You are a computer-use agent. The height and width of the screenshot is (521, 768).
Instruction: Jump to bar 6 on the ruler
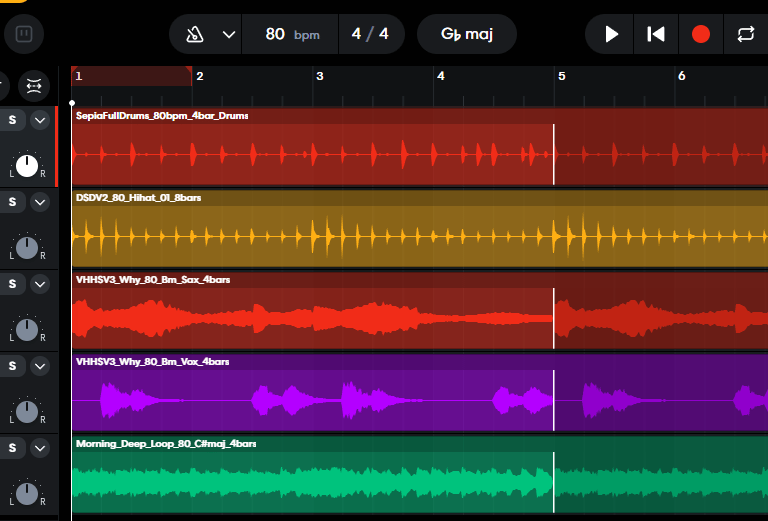(x=682, y=76)
